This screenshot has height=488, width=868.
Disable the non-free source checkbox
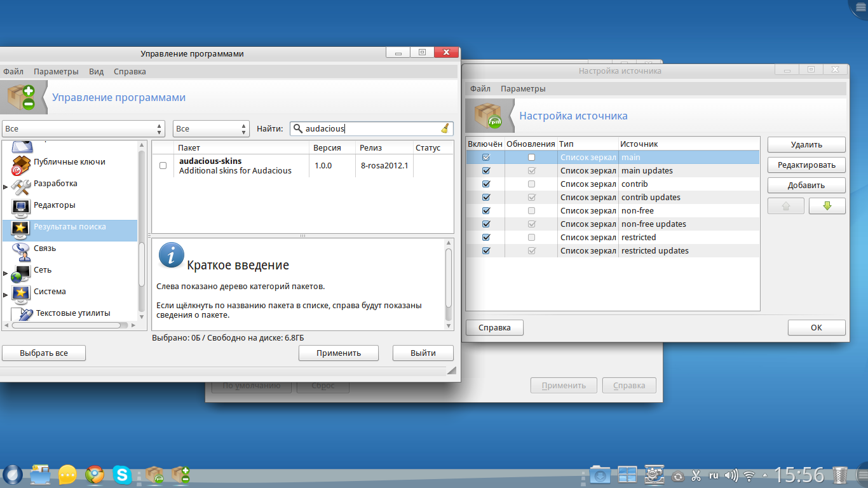(486, 210)
